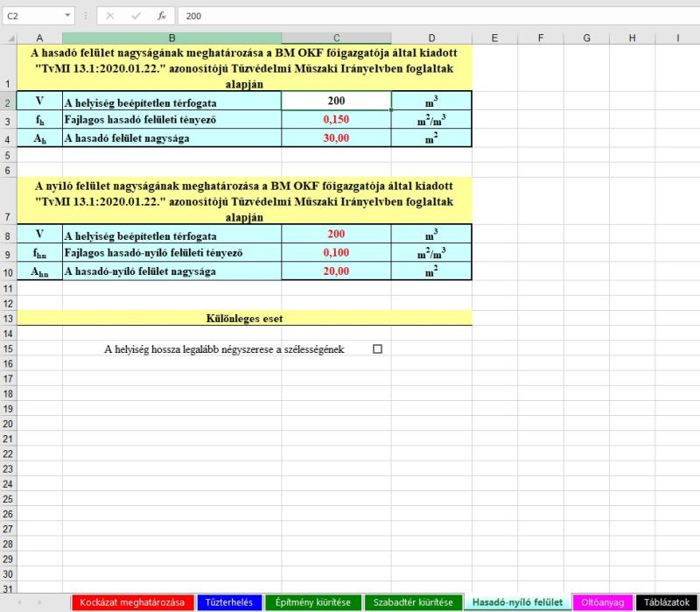Image resolution: width=700 pixels, height=612 pixels.
Task: Click the m²/m³ unit in row 3
Action: (x=431, y=120)
